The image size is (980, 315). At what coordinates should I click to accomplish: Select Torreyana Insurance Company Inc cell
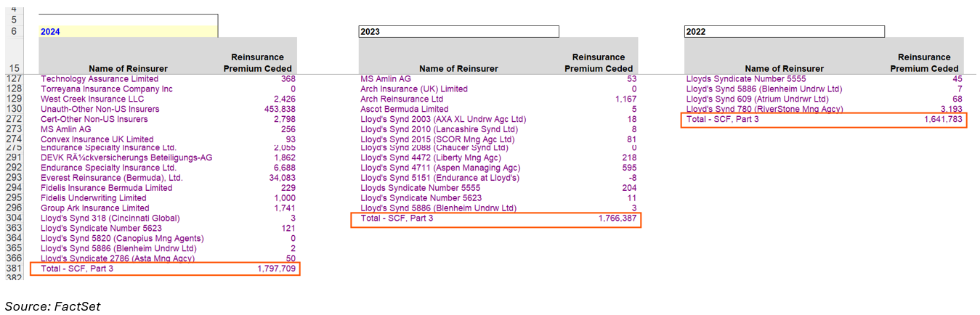click(x=107, y=89)
